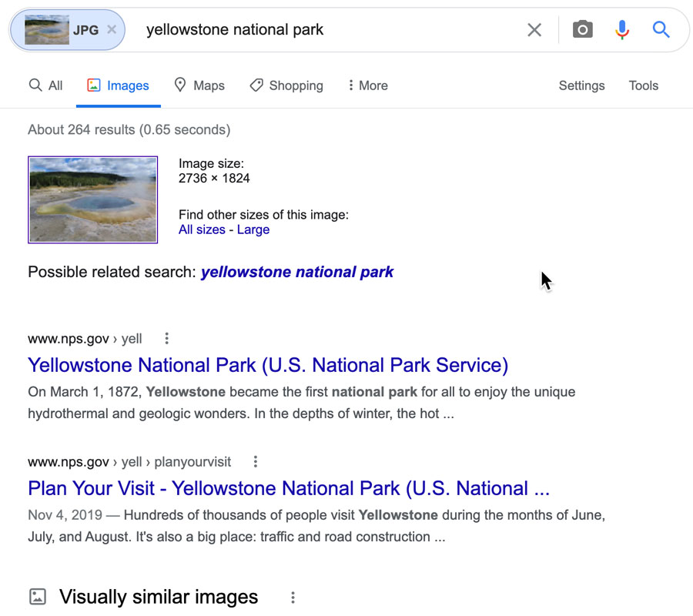Click the Images tab icon next to Images
The width and height of the screenshot is (693, 616).
(x=94, y=85)
